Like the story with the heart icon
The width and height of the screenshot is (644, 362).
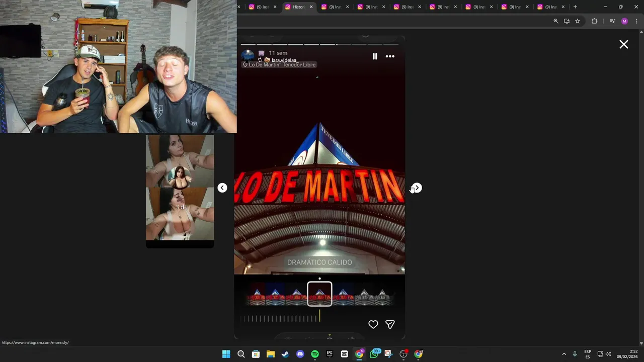[x=373, y=324]
